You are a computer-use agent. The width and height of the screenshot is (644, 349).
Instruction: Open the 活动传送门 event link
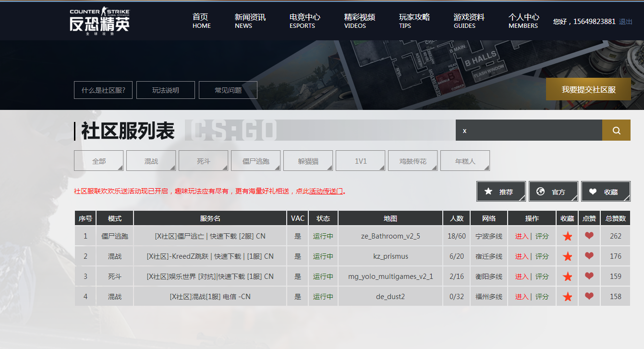tap(325, 191)
